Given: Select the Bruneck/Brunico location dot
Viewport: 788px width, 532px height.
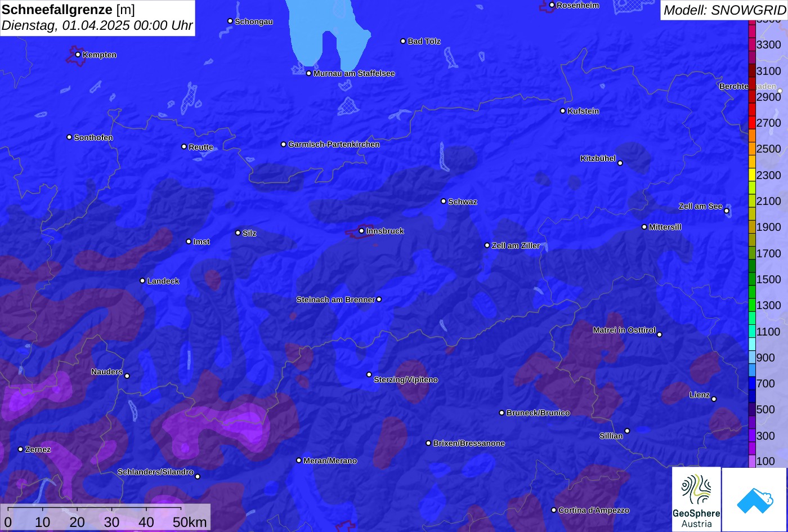Looking at the screenshot, I should (502, 413).
